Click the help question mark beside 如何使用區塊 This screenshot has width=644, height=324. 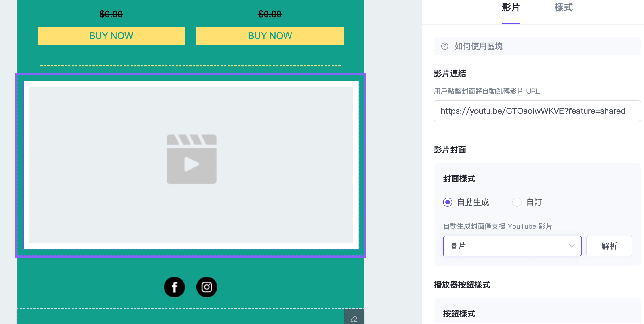[445, 46]
